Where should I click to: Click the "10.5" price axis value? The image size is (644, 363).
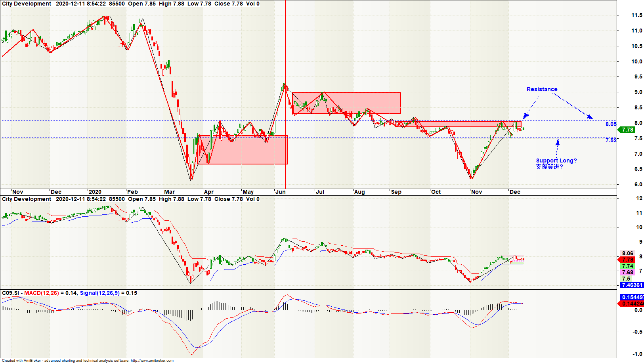[x=637, y=46]
